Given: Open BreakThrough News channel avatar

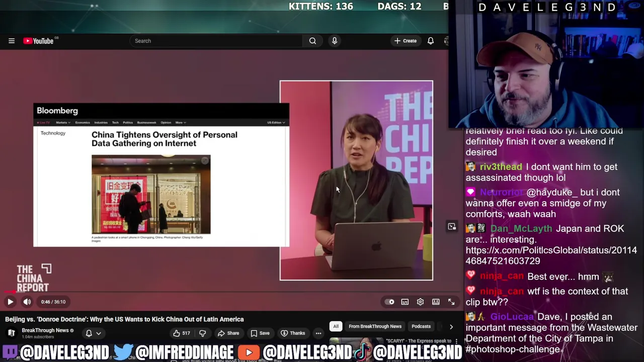Looking at the screenshot, I should (x=11, y=333).
